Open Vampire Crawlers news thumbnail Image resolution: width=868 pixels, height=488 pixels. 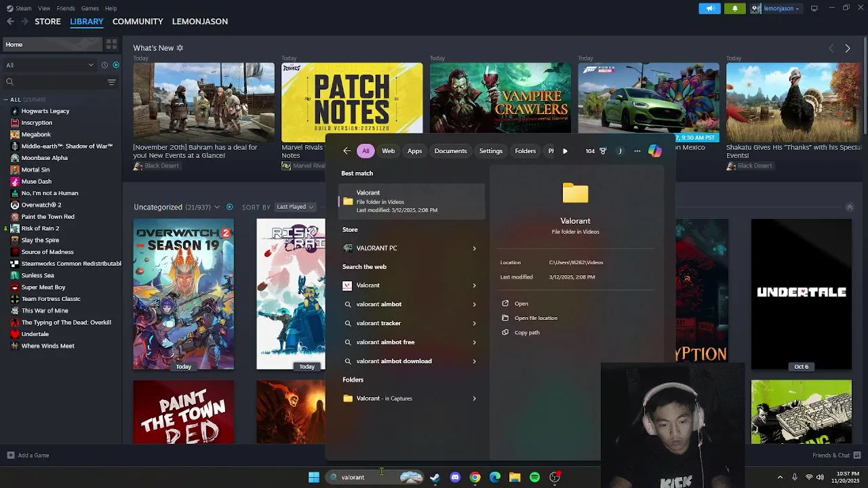[500, 98]
